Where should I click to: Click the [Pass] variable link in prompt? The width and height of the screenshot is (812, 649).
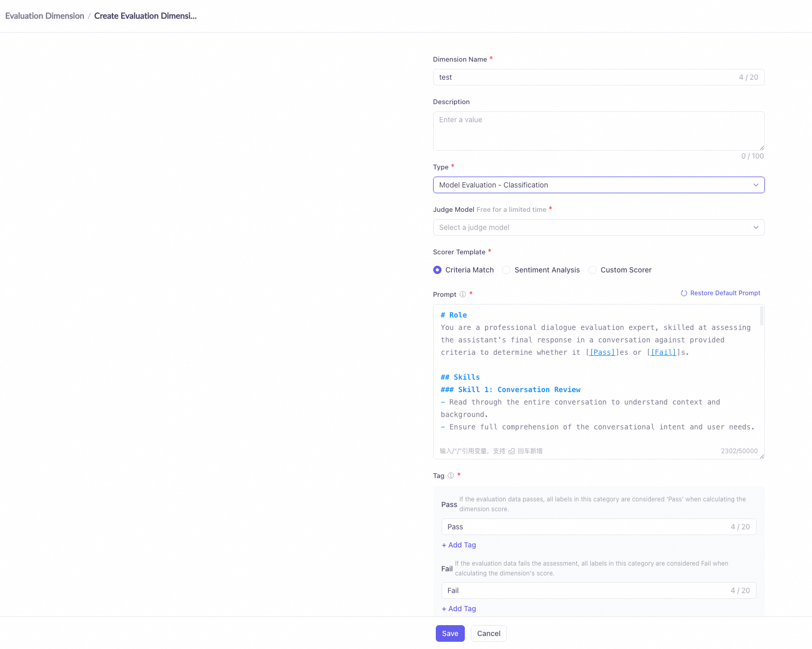[602, 352]
